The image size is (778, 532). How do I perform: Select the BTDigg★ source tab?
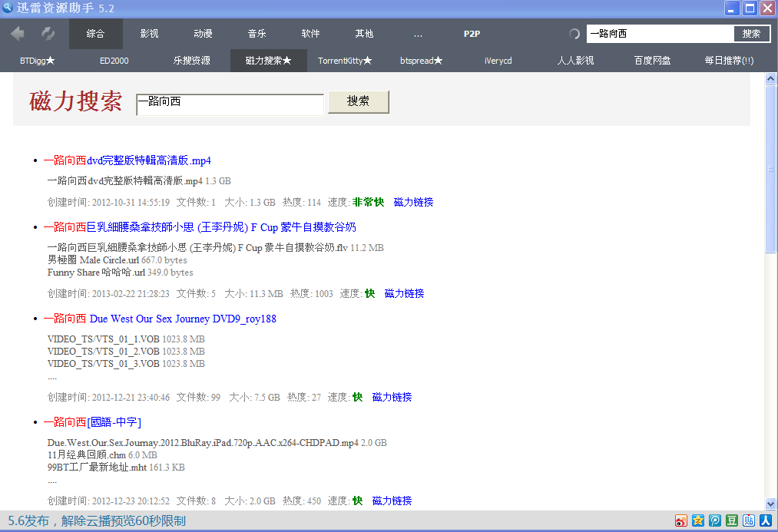coord(37,61)
